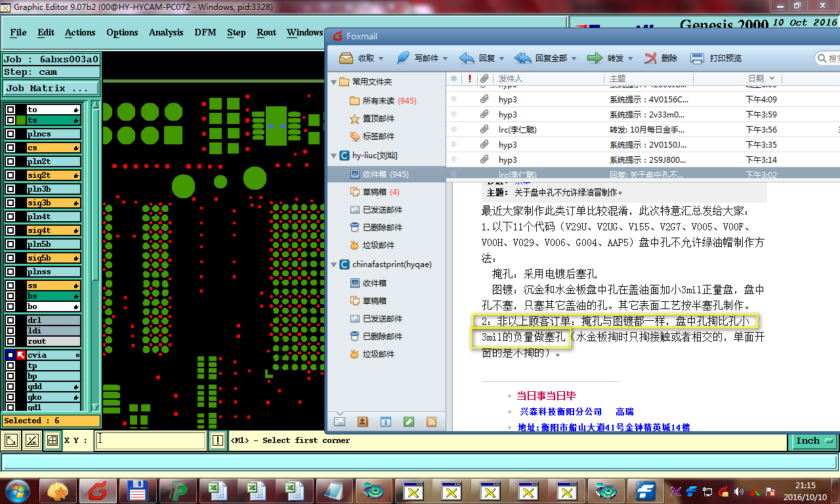This screenshot has width=840, height=504.
Task: Open the Edit menu in Graphic Editor
Action: [x=46, y=32]
